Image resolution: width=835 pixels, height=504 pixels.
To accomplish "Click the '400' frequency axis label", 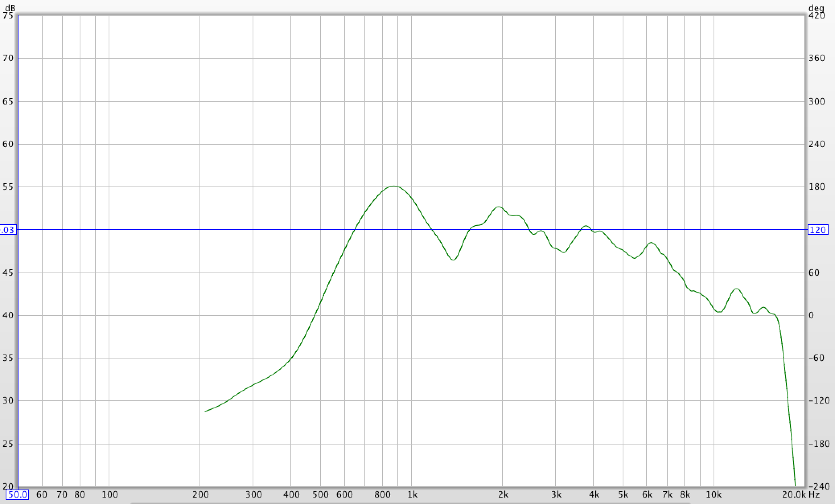I will click(291, 494).
